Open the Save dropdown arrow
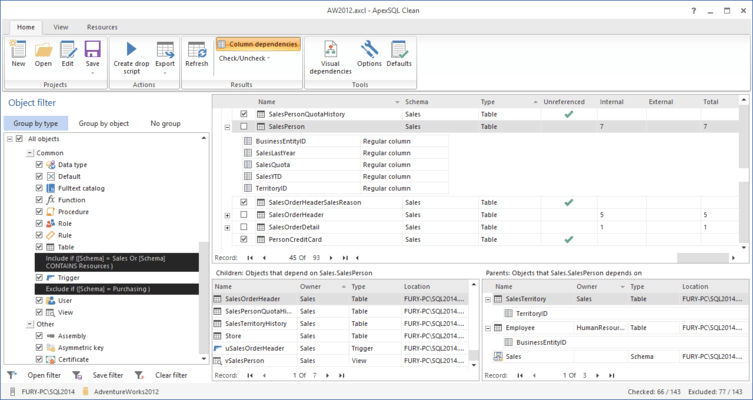 [x=92, y=73]
